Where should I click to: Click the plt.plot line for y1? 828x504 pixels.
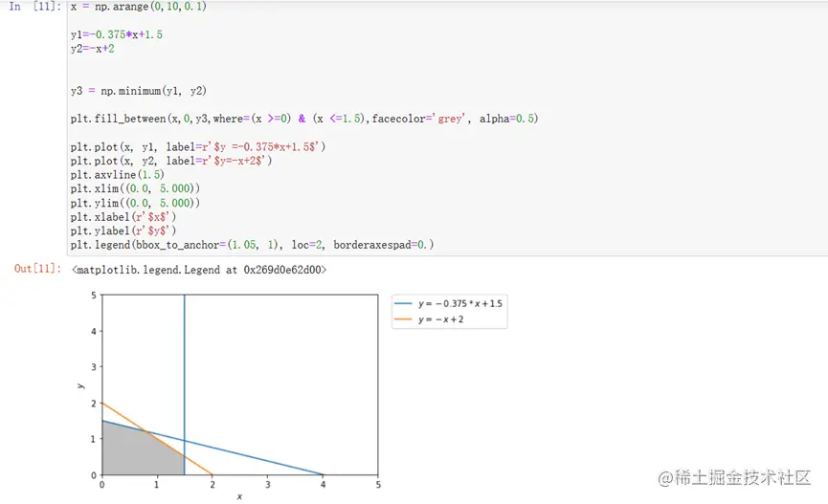(x=198, y=146)
